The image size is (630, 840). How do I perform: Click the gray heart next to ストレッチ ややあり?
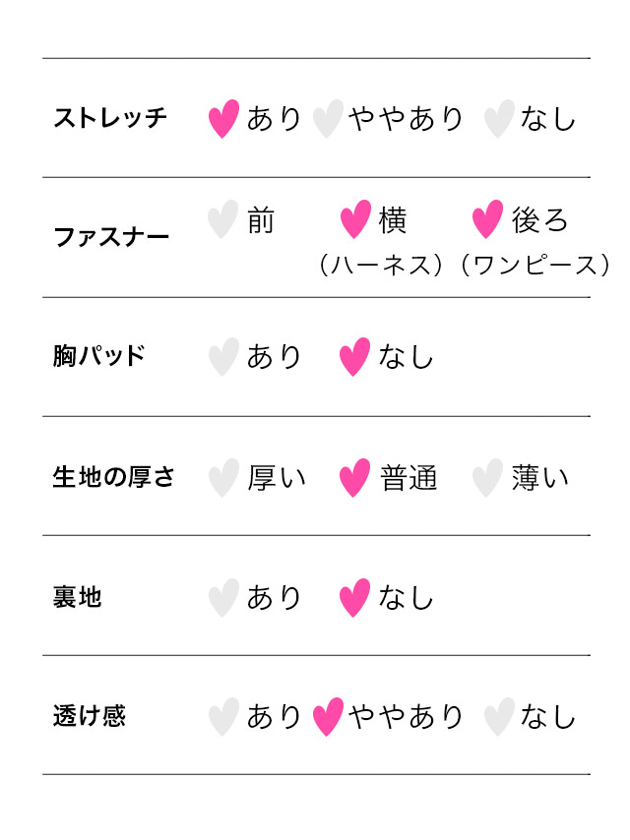pos(328,118)
